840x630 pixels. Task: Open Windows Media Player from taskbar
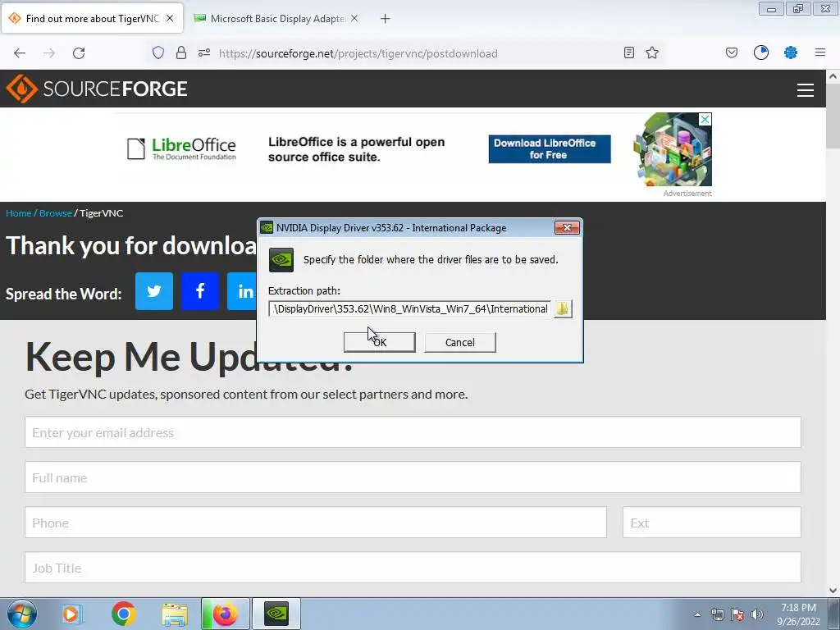pyautogui.click(x=71, y=614)
